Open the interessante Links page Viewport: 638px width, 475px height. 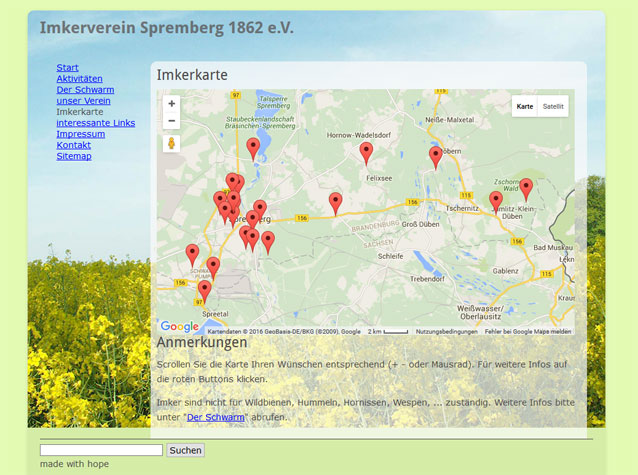point(95,123)
